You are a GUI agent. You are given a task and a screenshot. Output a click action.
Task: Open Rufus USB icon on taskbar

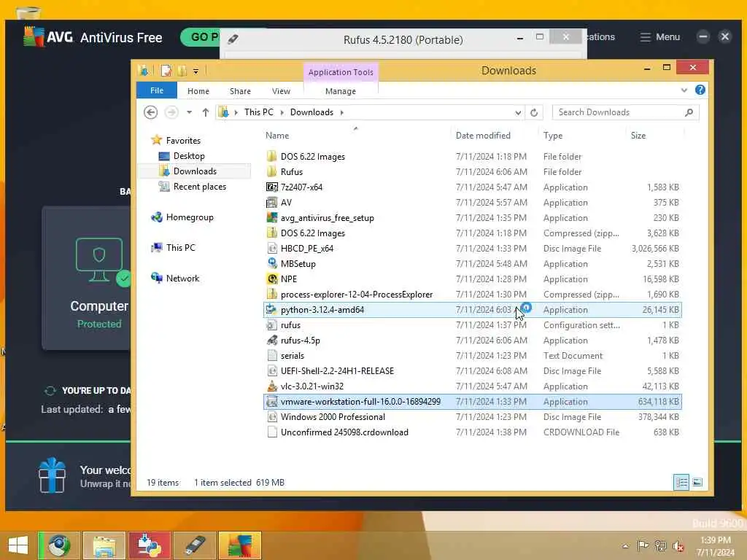194,545
